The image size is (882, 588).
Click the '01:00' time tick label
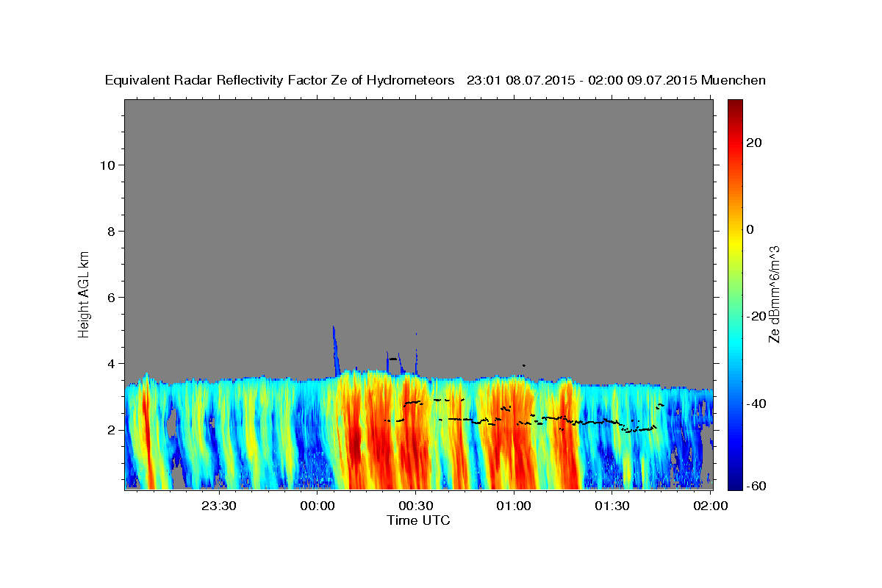(514, 506)
